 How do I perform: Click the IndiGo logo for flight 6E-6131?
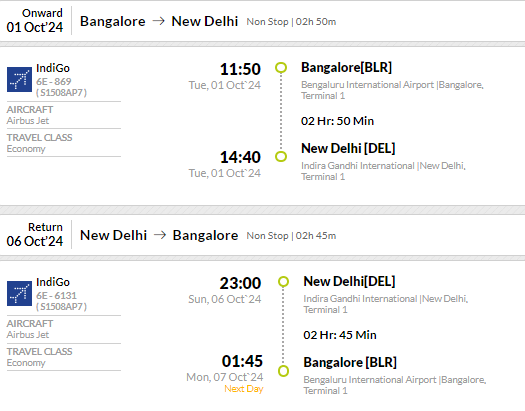pos(19,294)
